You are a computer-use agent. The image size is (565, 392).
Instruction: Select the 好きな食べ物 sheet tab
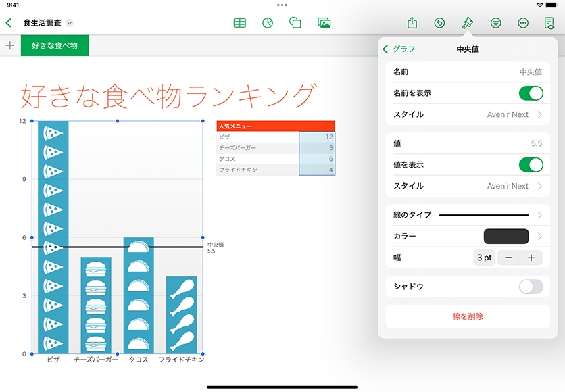point(55,46)
